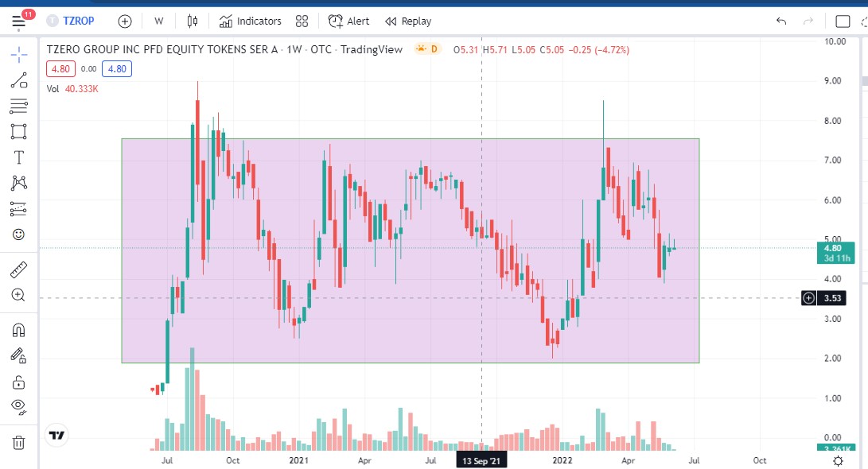Click the TradingView logo
The width and height of the screenshot is (868, 469).
tap(57, 436)
